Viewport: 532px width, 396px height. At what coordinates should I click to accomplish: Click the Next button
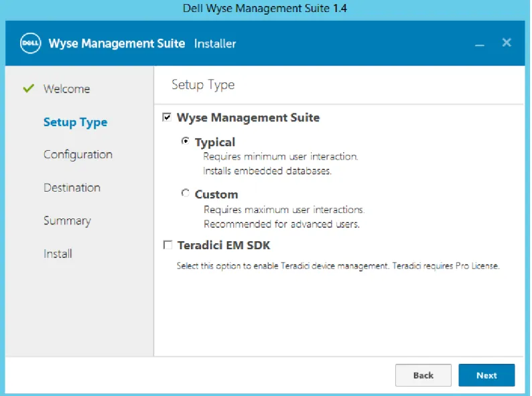click(486, 375)
